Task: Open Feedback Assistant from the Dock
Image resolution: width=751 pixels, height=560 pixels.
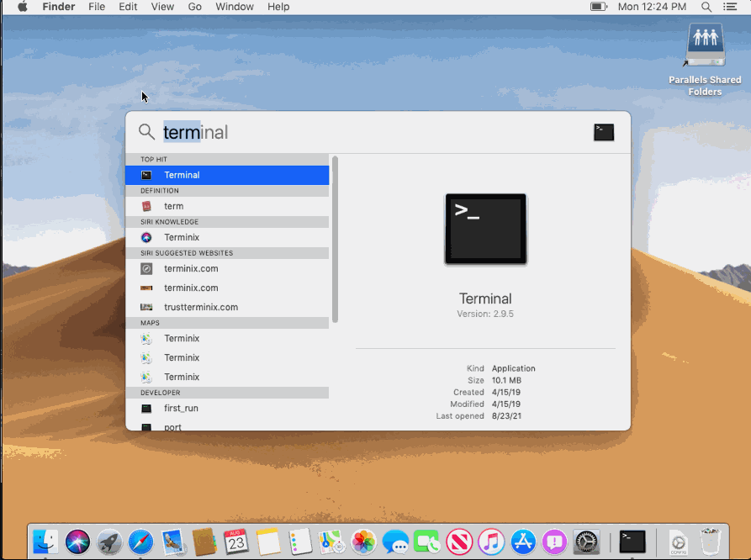Action: coord(554,542)
